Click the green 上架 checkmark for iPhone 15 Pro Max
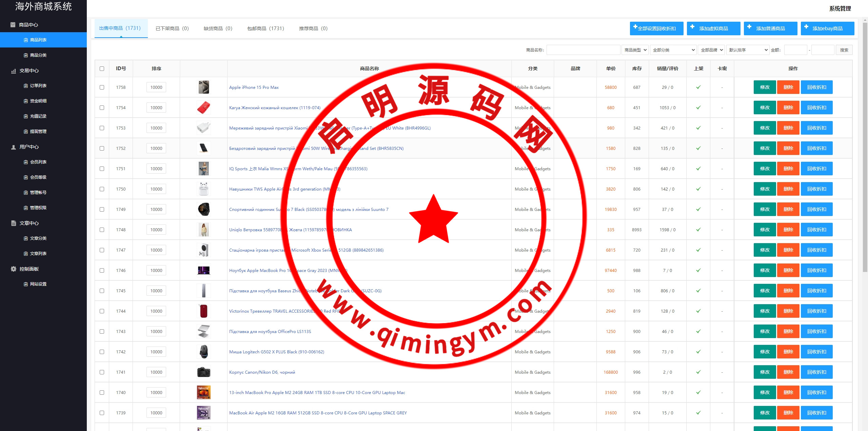The width and height of the screenshot is (868, 431). coord(698,87)
